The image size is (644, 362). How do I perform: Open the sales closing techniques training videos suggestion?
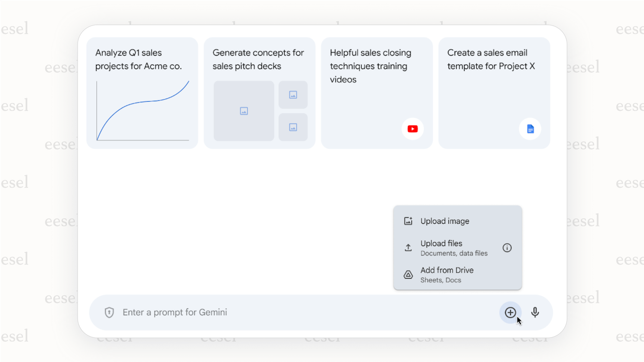click(377, 93)
